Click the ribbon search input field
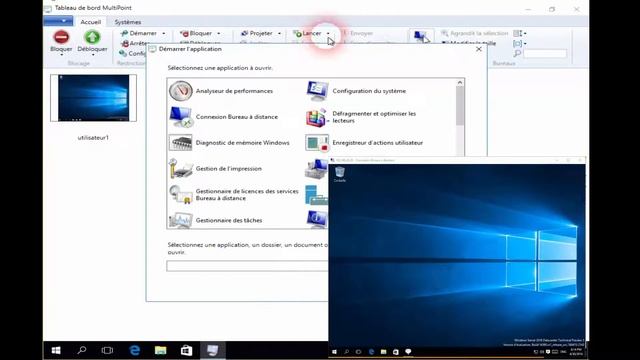This screenshot has width=640, height=360. 545,53
